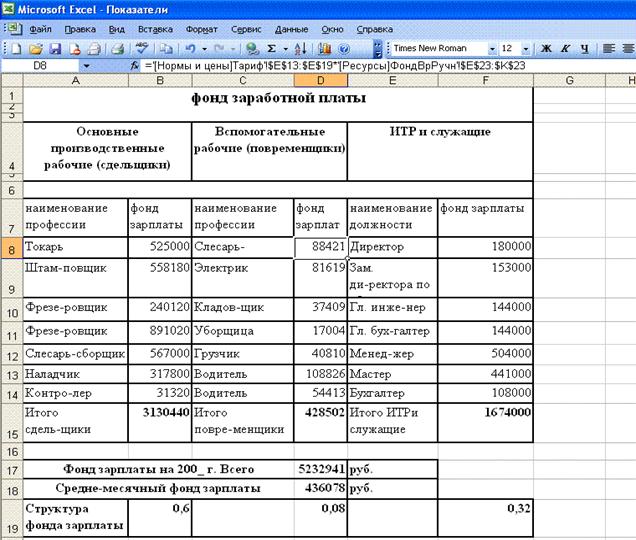The image size is (636, 540).
Task: Select the Директор cell
Action: pos(393,247)
